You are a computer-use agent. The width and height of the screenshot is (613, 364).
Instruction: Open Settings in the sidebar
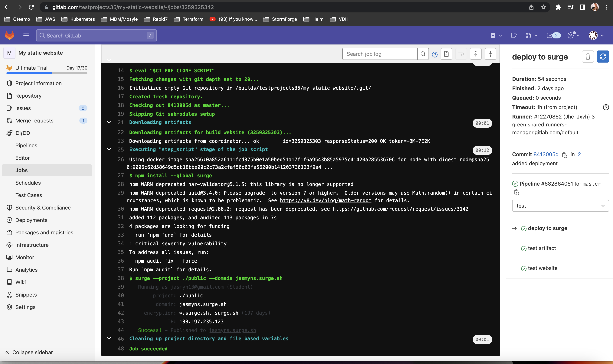(x=25, y=307)
